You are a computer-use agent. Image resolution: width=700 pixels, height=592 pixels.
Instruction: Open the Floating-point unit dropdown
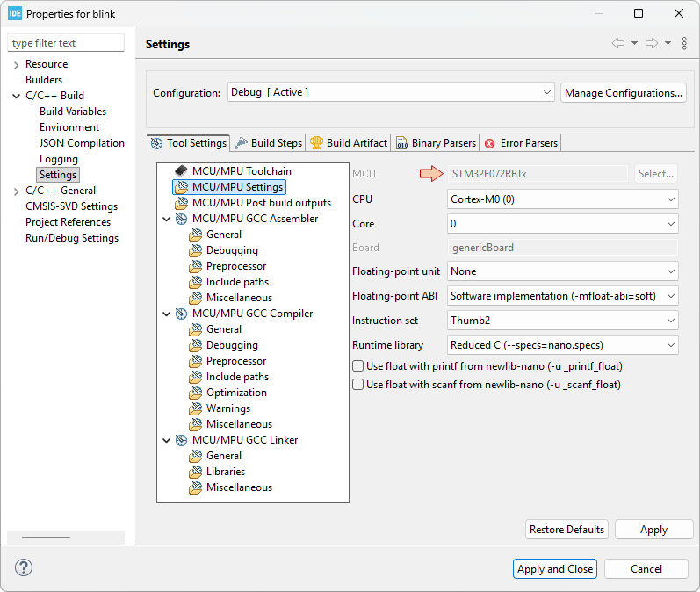point(562,271)
